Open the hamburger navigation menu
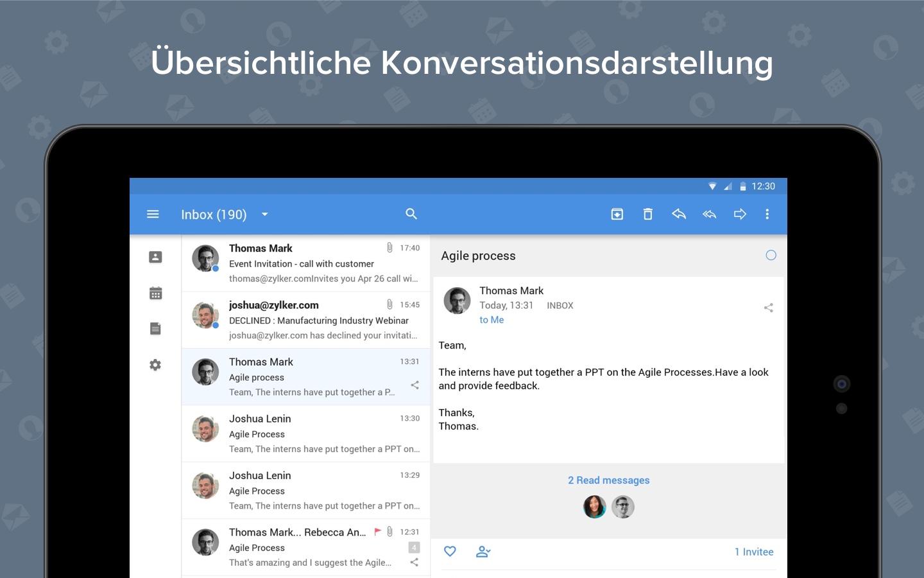924x578 pixels. click(153, 214)
